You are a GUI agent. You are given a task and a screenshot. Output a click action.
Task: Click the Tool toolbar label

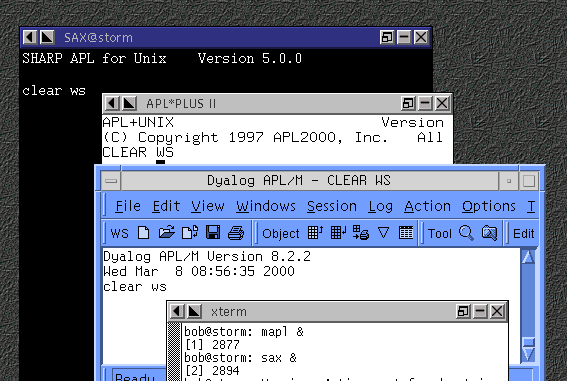click(x=440, y=234)
